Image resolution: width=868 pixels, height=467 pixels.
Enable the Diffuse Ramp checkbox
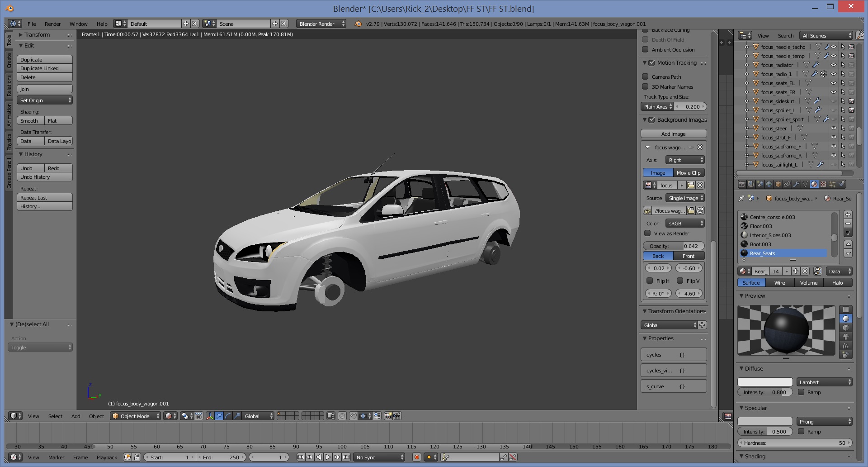pos(801,392)
